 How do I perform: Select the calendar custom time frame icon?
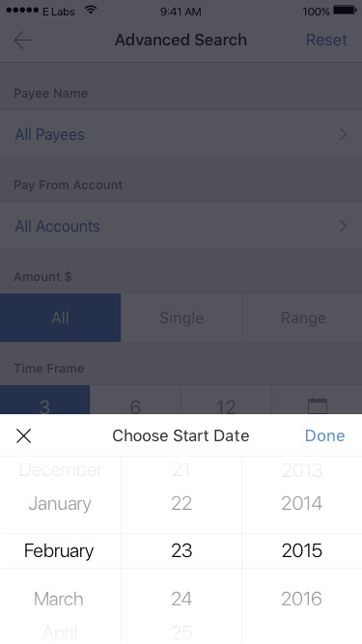coord(318,405)
